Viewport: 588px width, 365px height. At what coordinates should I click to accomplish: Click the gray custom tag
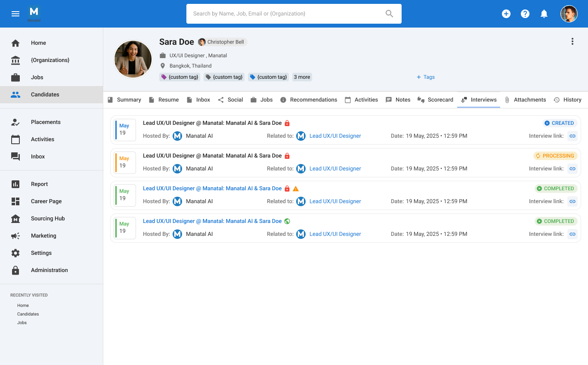[x=224, y=77]
